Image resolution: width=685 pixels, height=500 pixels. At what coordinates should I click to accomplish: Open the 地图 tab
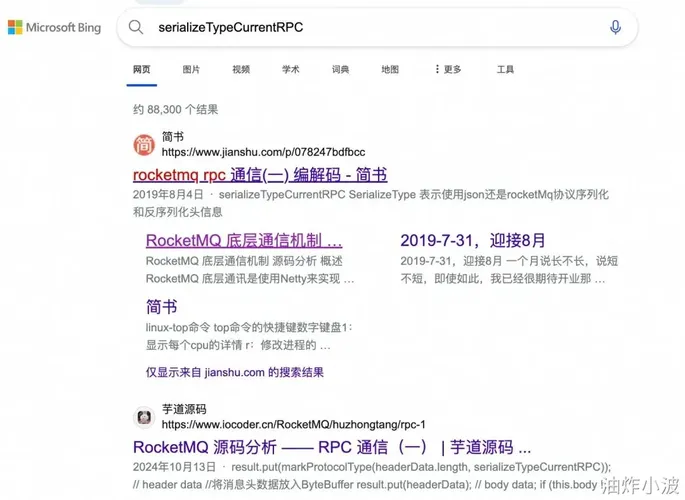[390, 69]
